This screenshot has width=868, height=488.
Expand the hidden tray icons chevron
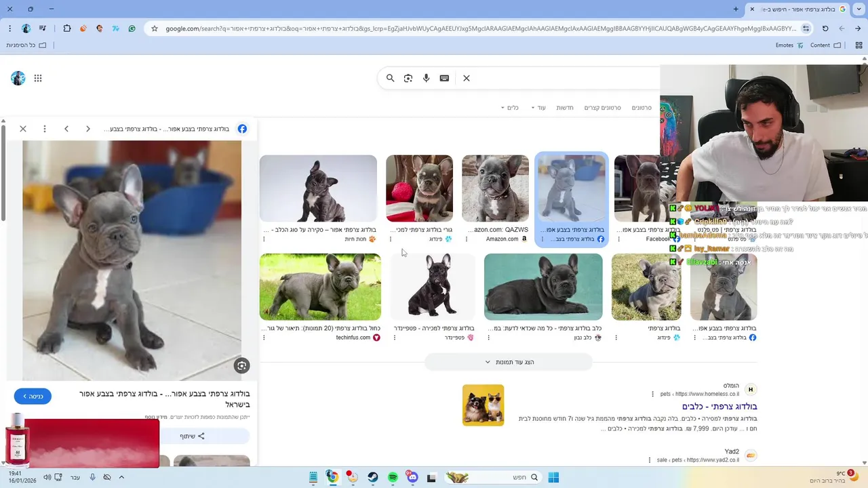click(121, 477)
